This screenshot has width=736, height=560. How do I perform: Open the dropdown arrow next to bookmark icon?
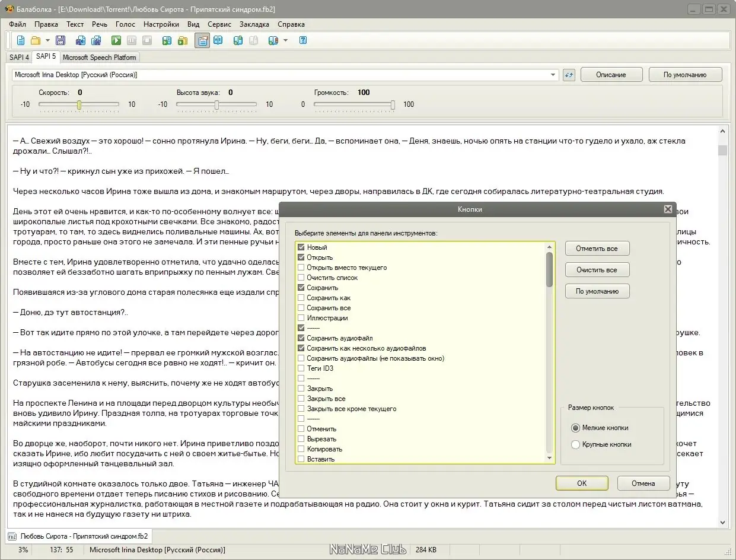click(x=285, y=40)
